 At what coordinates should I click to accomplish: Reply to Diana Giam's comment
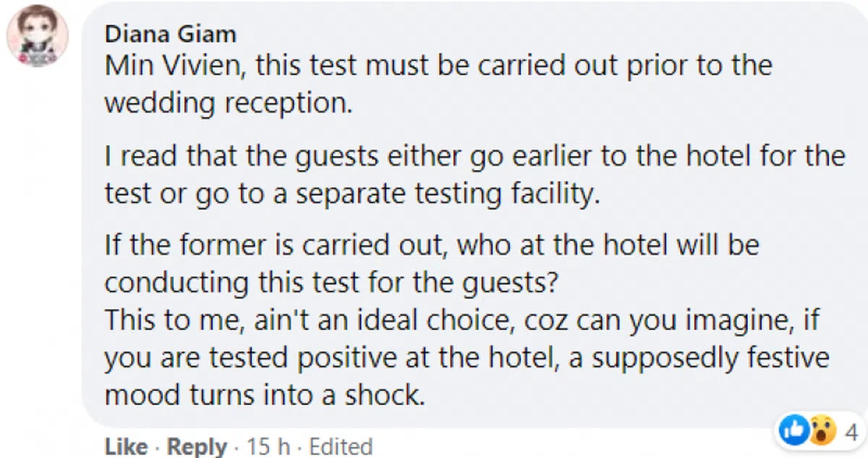tap(197, 446)
